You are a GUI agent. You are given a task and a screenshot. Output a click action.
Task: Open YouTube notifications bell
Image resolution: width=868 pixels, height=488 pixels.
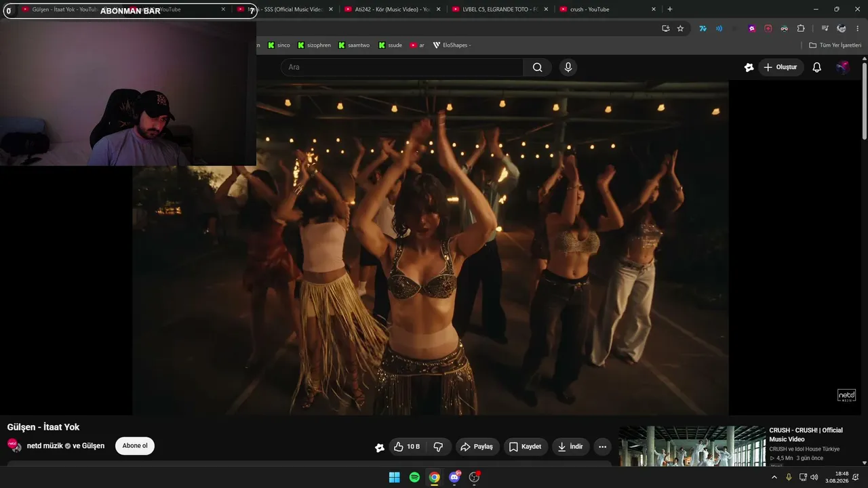point(816,67)
